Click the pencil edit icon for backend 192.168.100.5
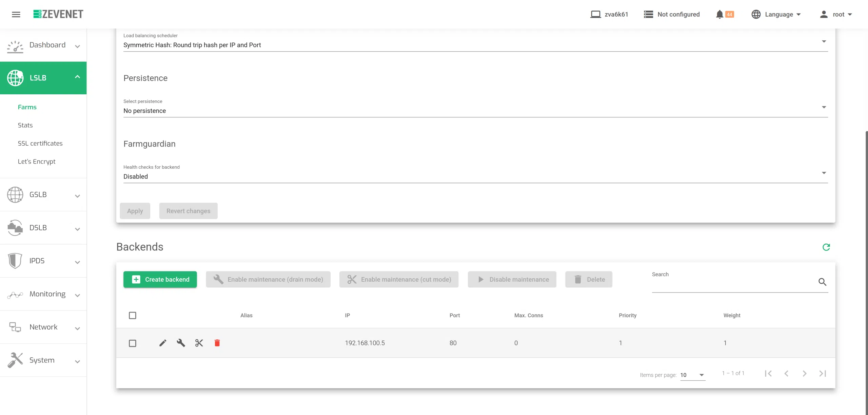Viewport: 868px width, 415px height. pos(163,343)
